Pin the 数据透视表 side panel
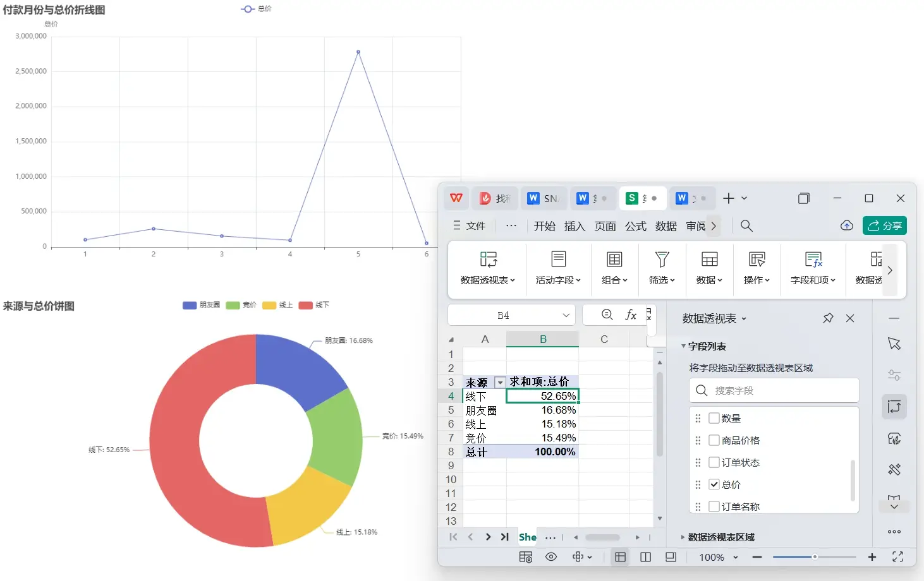The height and width of the screenshot is (581, 924). (x=828, y=318)
